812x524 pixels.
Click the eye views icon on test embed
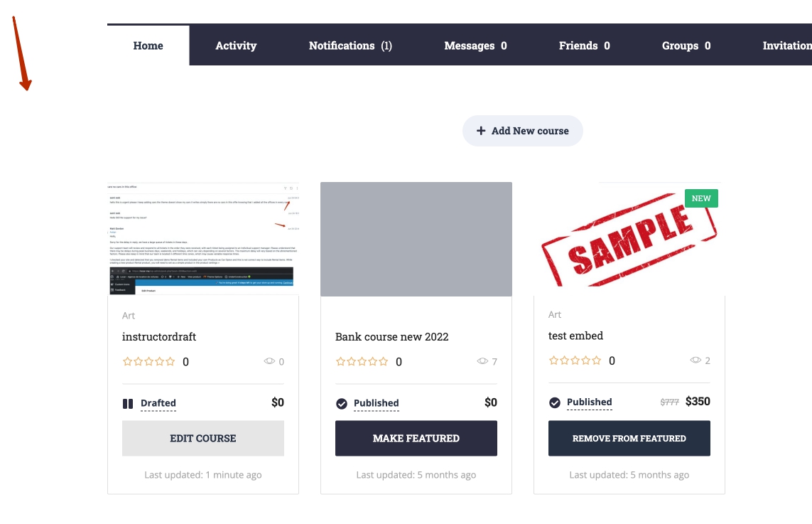pyautogui.click(x=695, y=360)
